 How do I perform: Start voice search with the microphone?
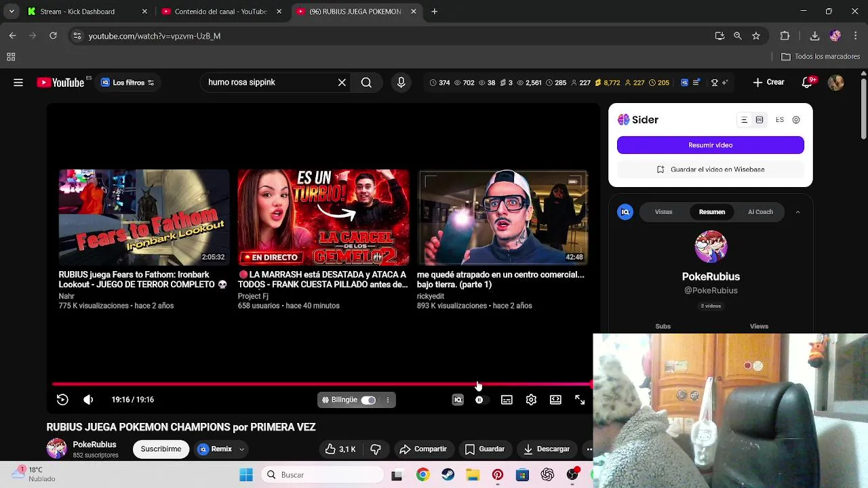coord(401,83)
